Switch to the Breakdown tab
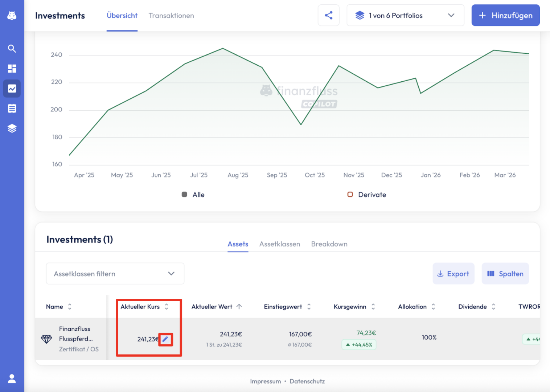 pyautogui.click(x=329, y=244)
